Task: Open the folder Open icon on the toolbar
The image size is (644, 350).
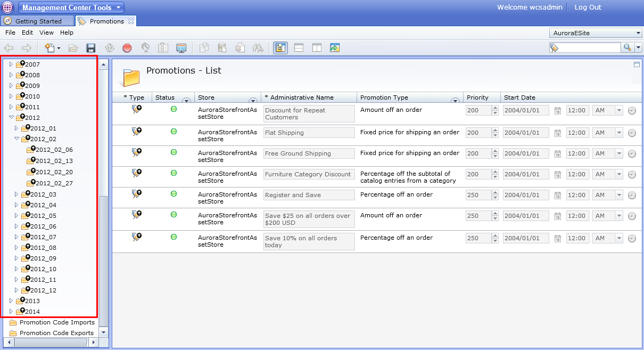Action: click(73, 47)
